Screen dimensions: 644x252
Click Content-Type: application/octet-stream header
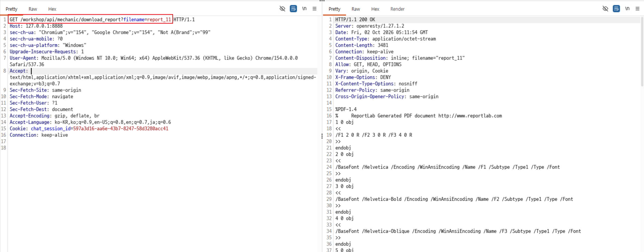(x=385, y=39)
